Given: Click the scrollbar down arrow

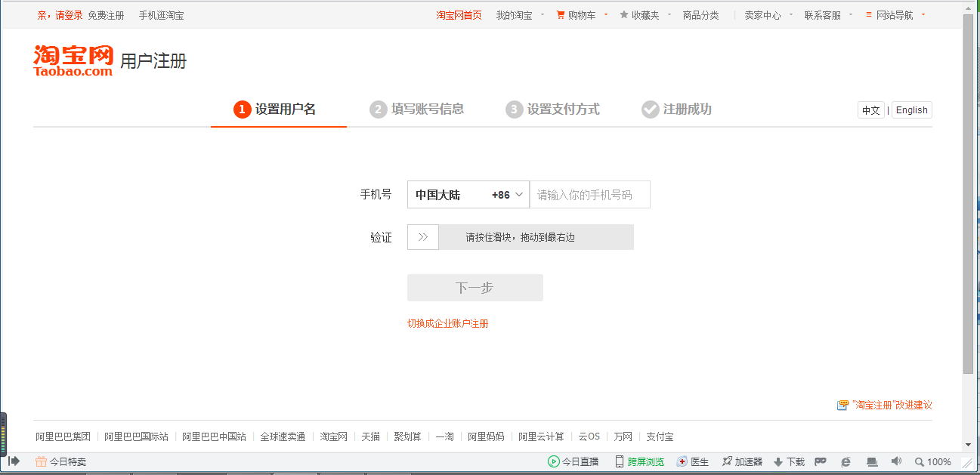Looking at the screenshot, I should [968, 445].
